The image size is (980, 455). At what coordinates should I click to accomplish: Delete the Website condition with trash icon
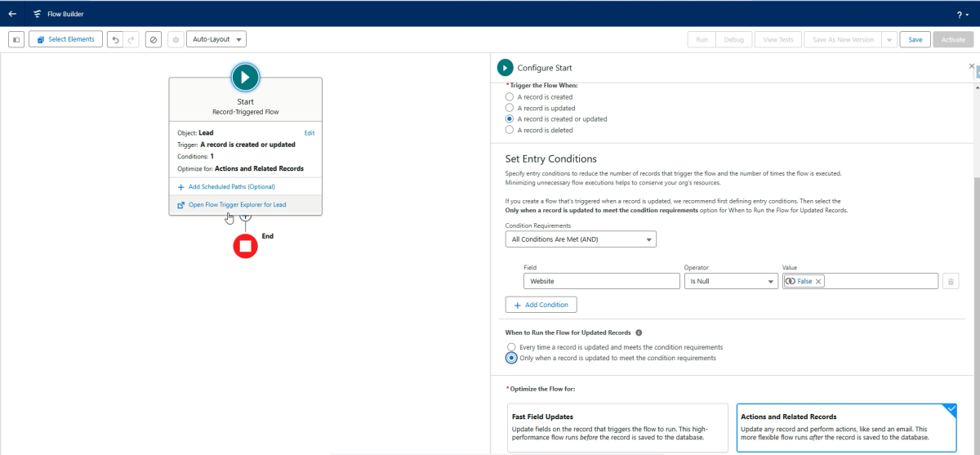tap(950, 281)
